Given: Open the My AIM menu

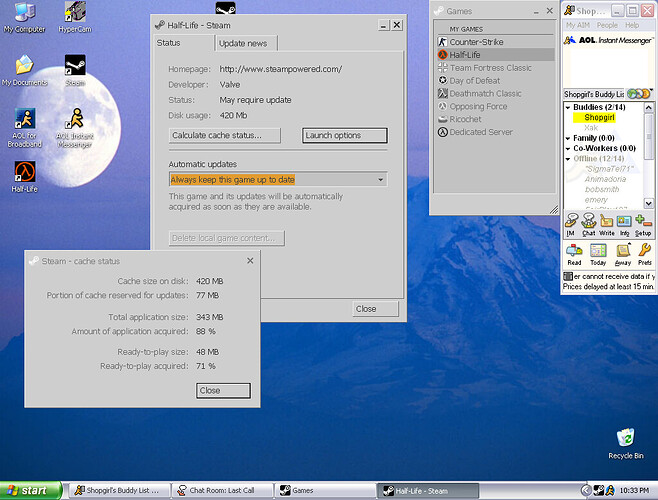Looking at the screenshot, I should 578,25.
